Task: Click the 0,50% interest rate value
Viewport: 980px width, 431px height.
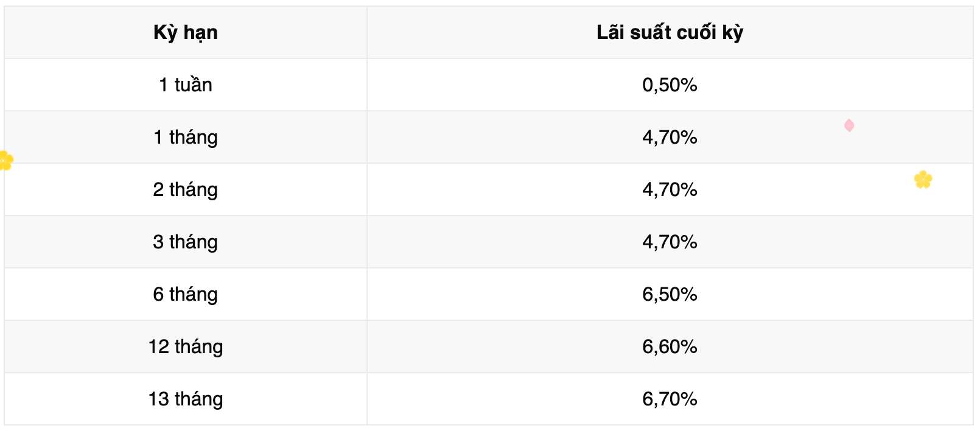Action: [x=670, y=85]
